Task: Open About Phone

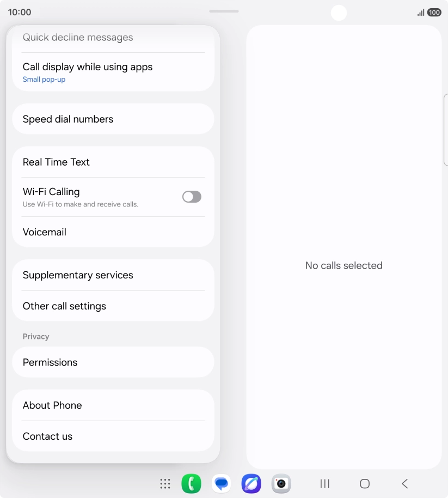Action: tap(113, 405)
